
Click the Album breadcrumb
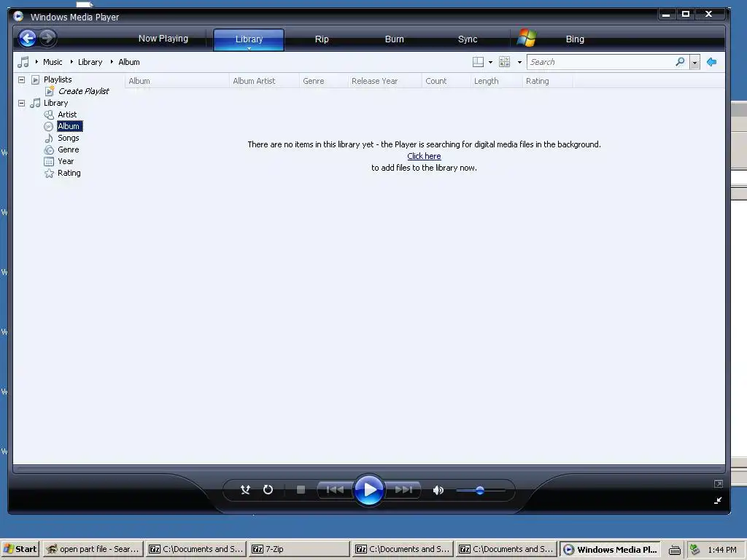[x=129, y=62]
